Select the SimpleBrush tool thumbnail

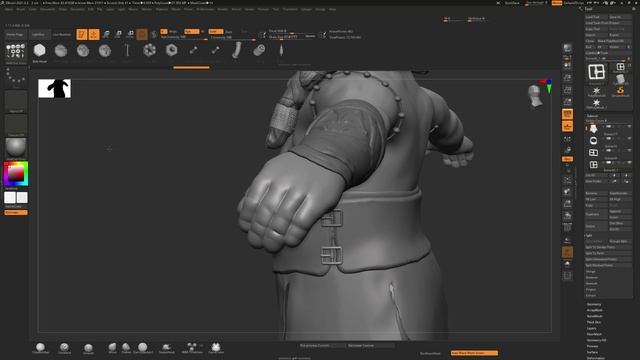pos(620,91)
